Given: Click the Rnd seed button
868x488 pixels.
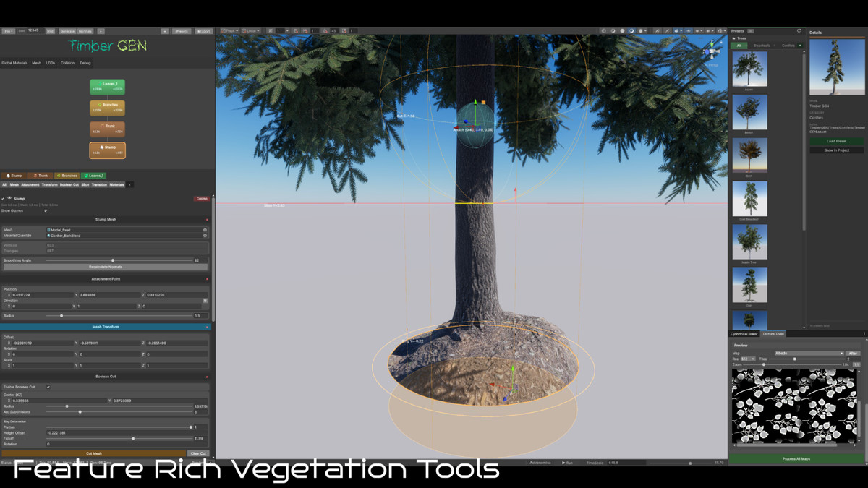Looking at the screenshot, I should [x=50, y=31].
